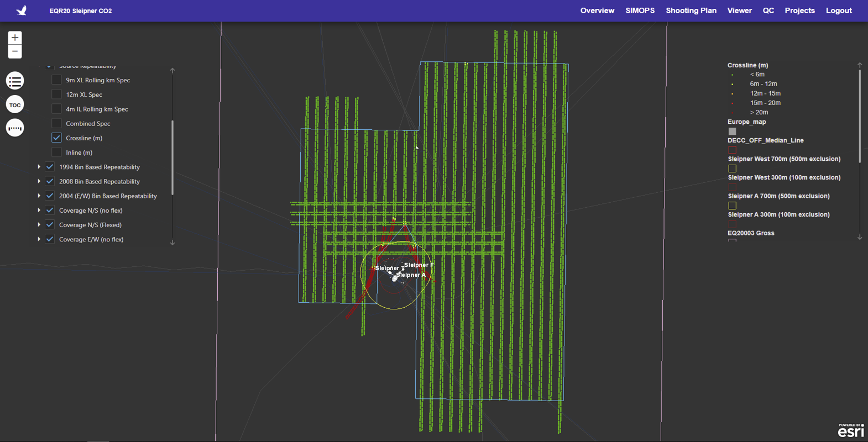Activate the measure ruler tool

[x=15, y=128]
